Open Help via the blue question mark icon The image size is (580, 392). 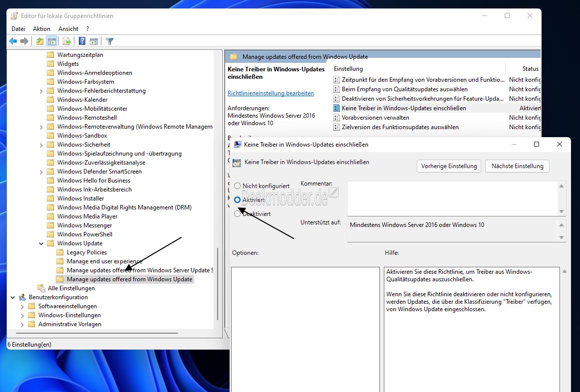82,41
